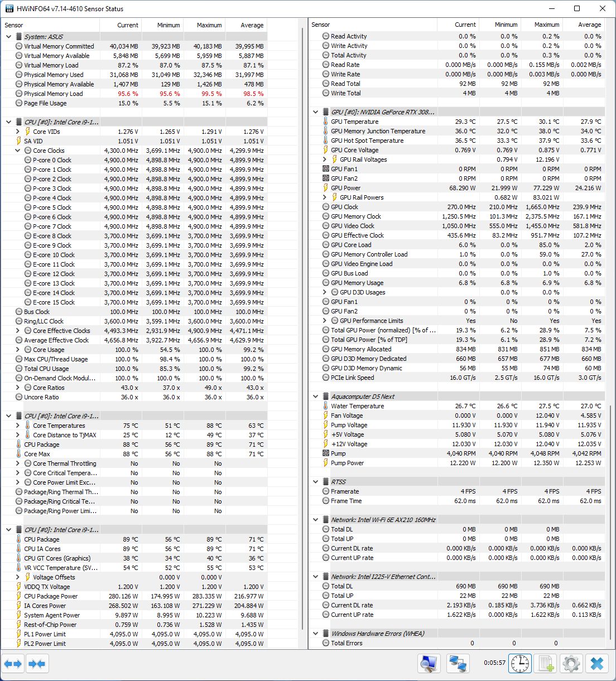The width and height of the screenshot is (616, 681).
Task: Select the Physical Memory Load row
Action: pos(134,94)
